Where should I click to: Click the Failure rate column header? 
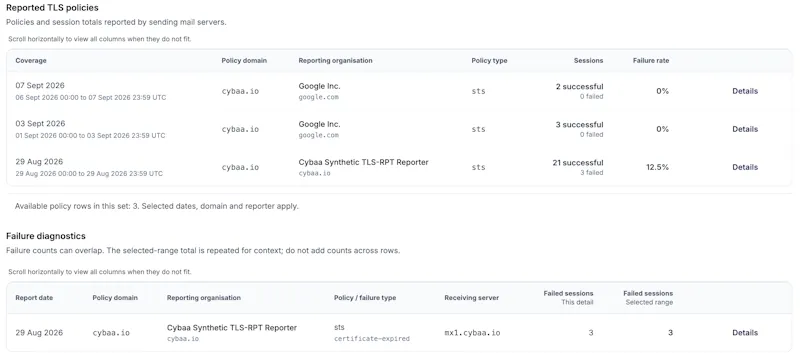(651, 60)
